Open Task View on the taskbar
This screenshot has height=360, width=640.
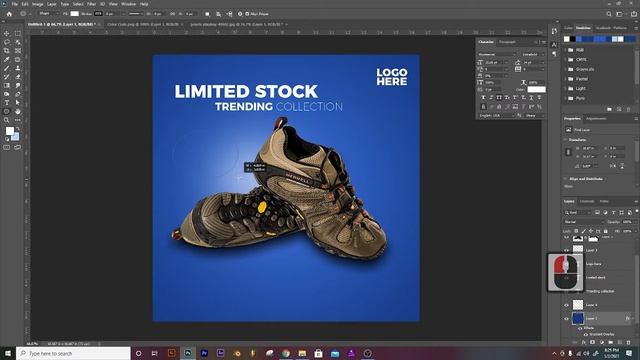pos(155,353)
